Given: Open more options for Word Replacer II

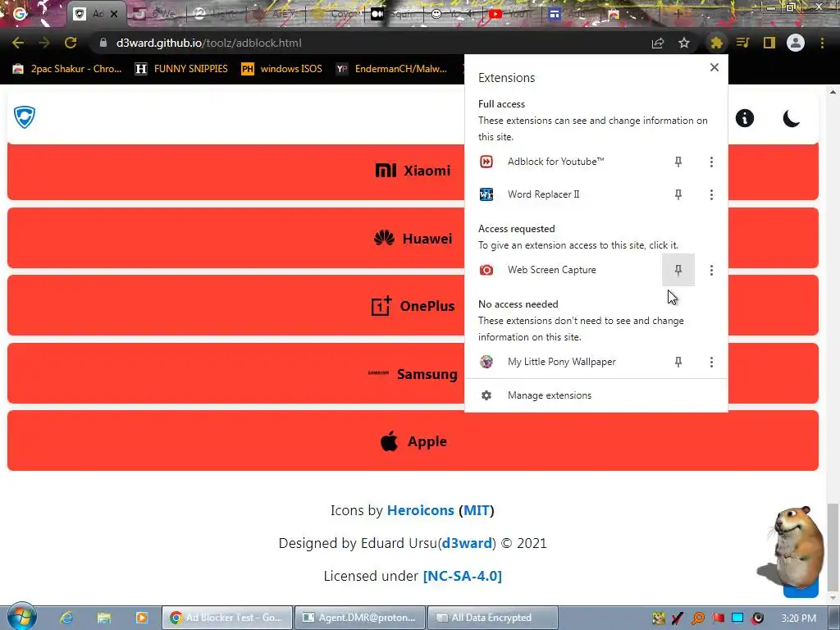Looking at the screenshot, I should click(x=711, y=194).
